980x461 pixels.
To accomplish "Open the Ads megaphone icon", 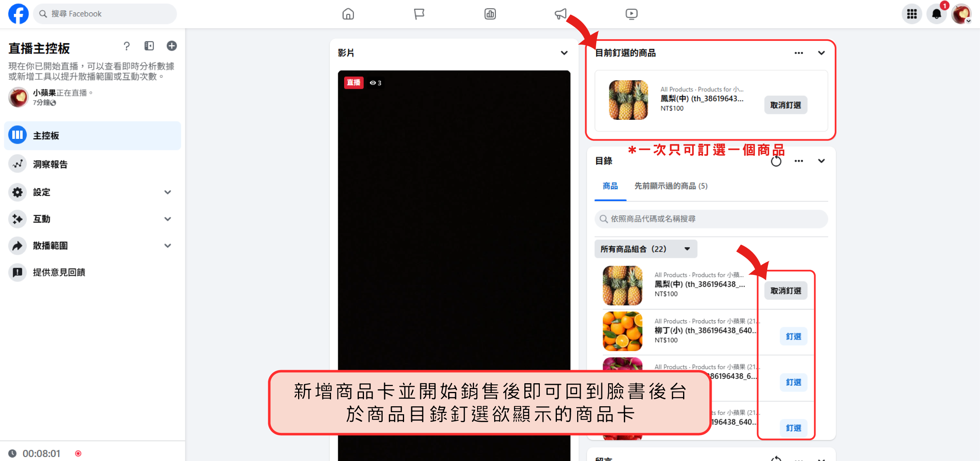I will click(x=560, y=14).
